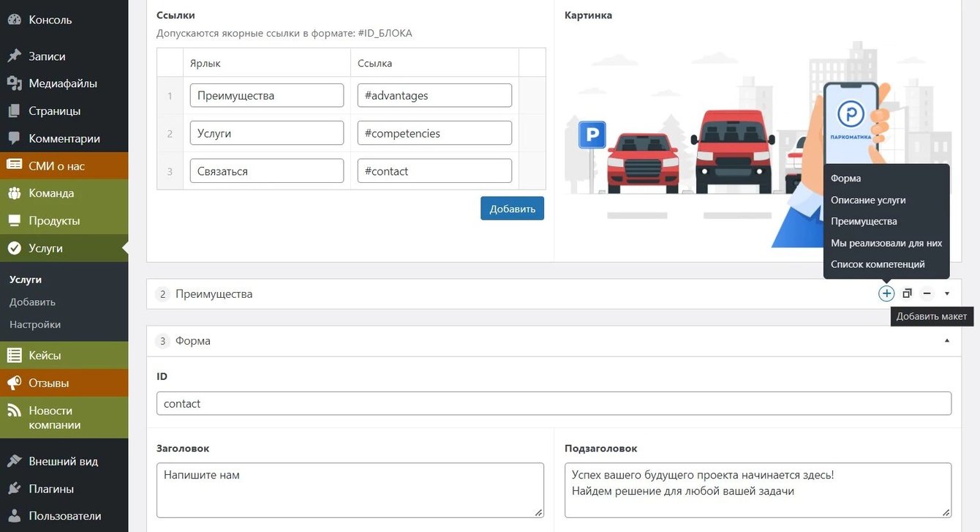The image size is (980, 532).
Task: Choose Описание услуги from layout popup
Action: coord(868,200)
